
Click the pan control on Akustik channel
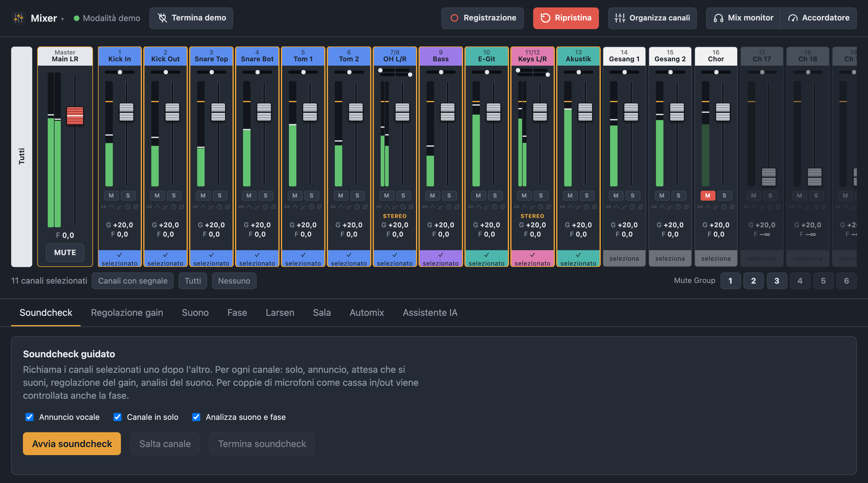[x=578, y=72]
